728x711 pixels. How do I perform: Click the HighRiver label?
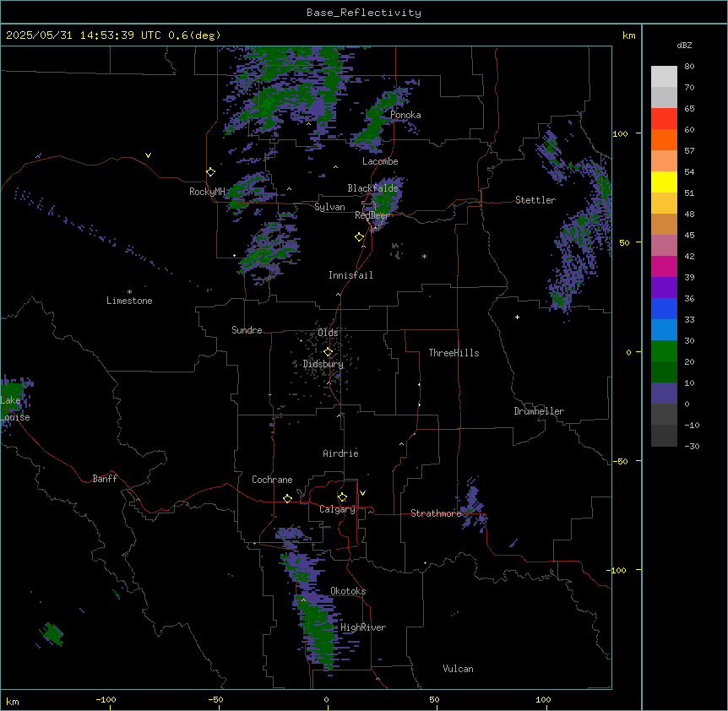point(363,627)
